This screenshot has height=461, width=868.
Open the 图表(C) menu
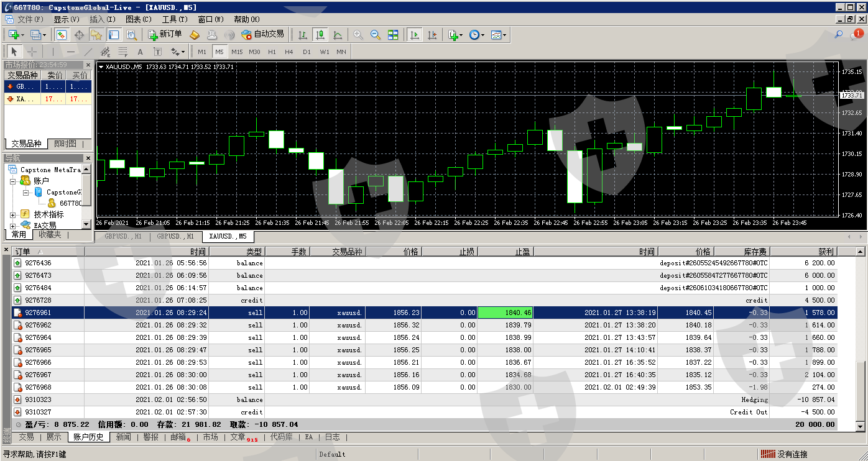pyautogui.click(x=138, y=19)
